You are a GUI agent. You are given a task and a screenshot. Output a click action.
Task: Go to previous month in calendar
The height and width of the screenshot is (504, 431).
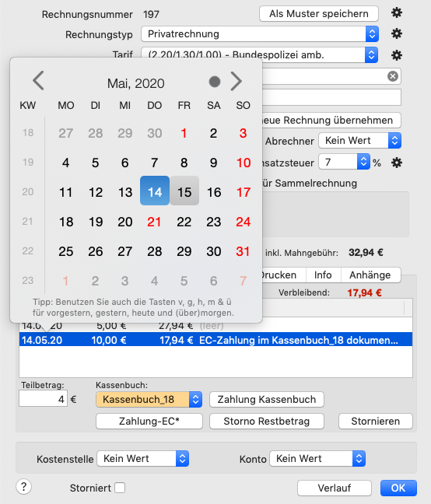[38, 81]
